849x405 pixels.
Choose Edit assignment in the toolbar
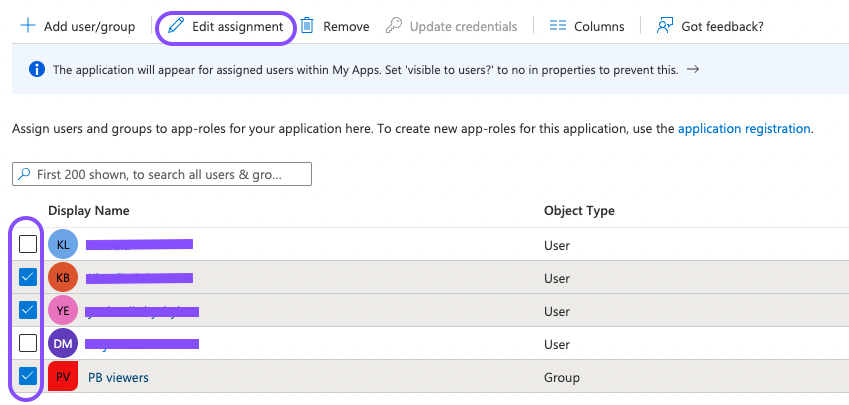[x=226, y=26]
